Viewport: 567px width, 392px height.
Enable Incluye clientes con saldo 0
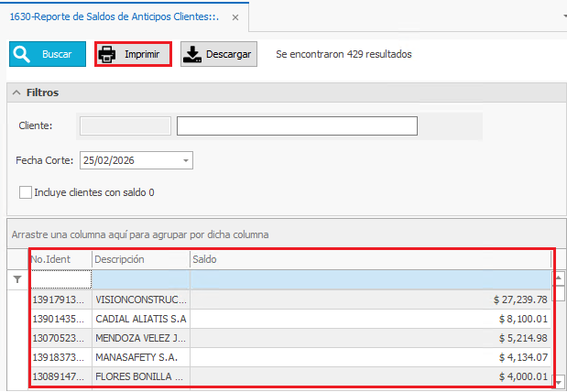pos(26,192)
